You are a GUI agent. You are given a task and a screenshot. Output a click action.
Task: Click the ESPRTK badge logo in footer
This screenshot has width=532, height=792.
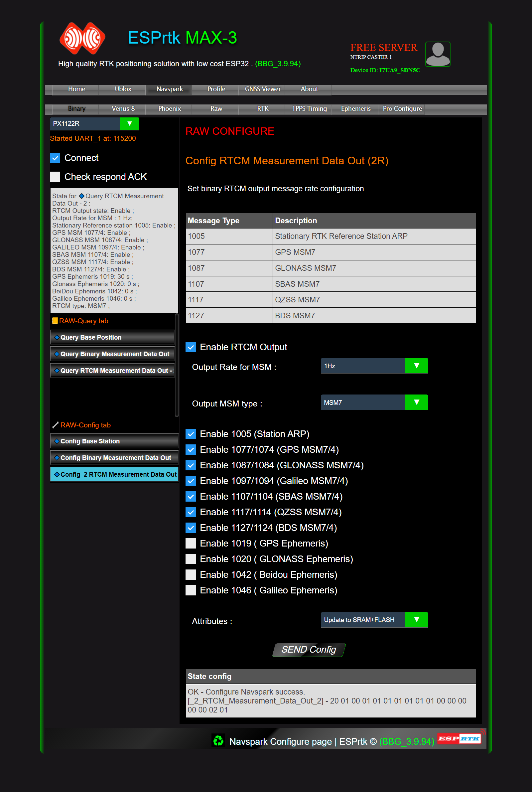point(459,738)
